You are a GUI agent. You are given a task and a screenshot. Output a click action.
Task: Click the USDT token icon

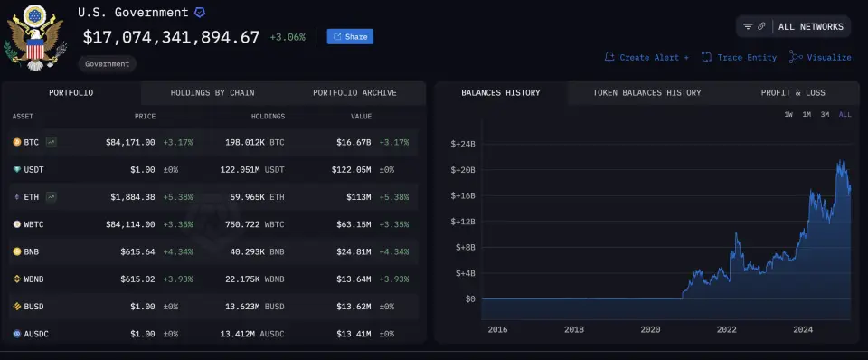(x=17, y=169)
